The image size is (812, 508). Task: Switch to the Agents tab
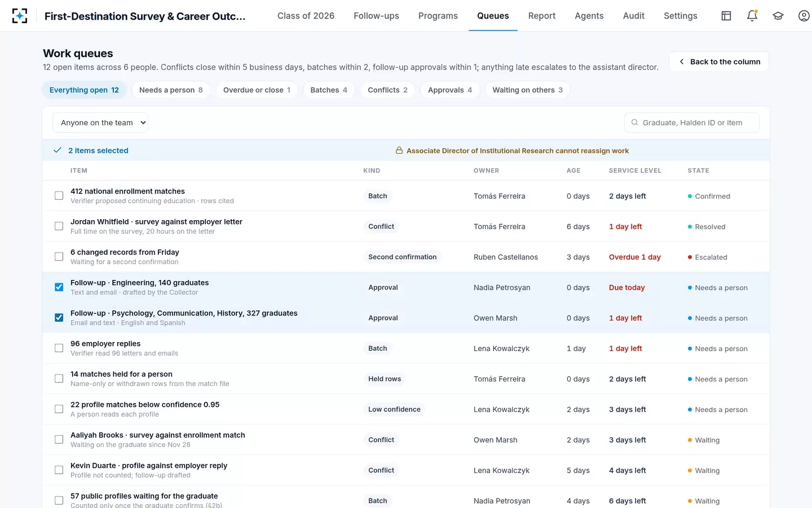(x=589, y=16)
